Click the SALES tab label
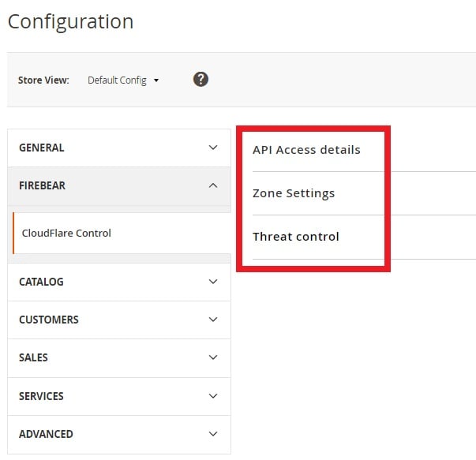The width and height of the screenshot is (476, 460). pyautogui.click(x=33, y=357)
